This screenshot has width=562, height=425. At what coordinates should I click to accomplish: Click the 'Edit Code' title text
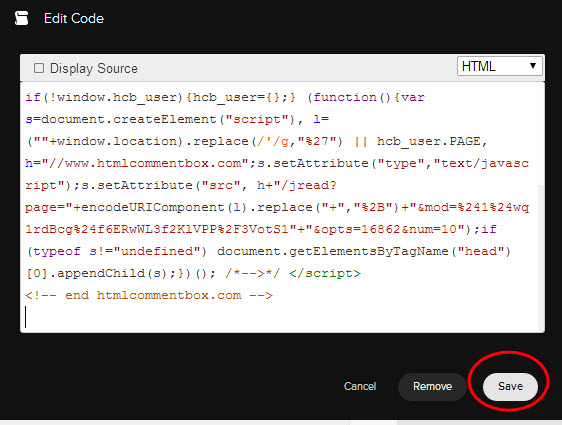(x=74, y=18)
